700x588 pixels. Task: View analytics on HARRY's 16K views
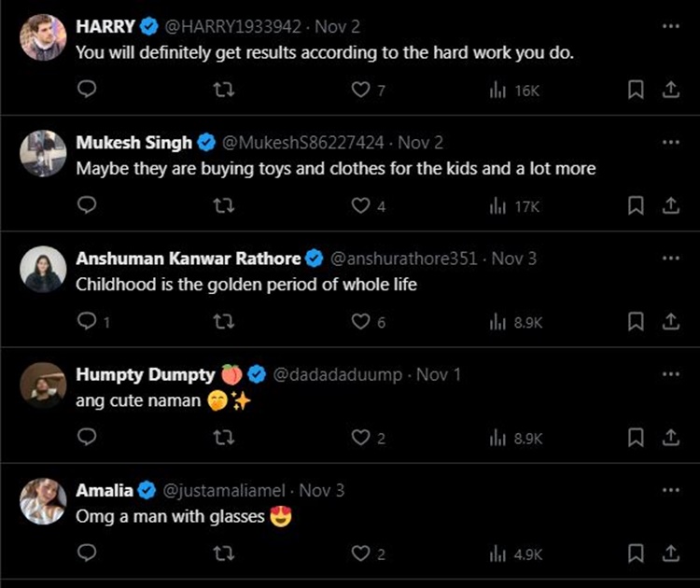point(514,90)
